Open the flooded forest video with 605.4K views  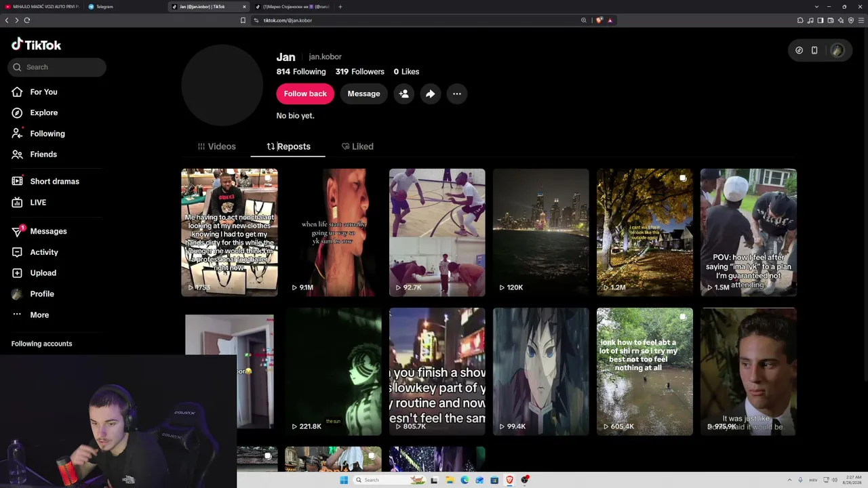coord(644,371)
